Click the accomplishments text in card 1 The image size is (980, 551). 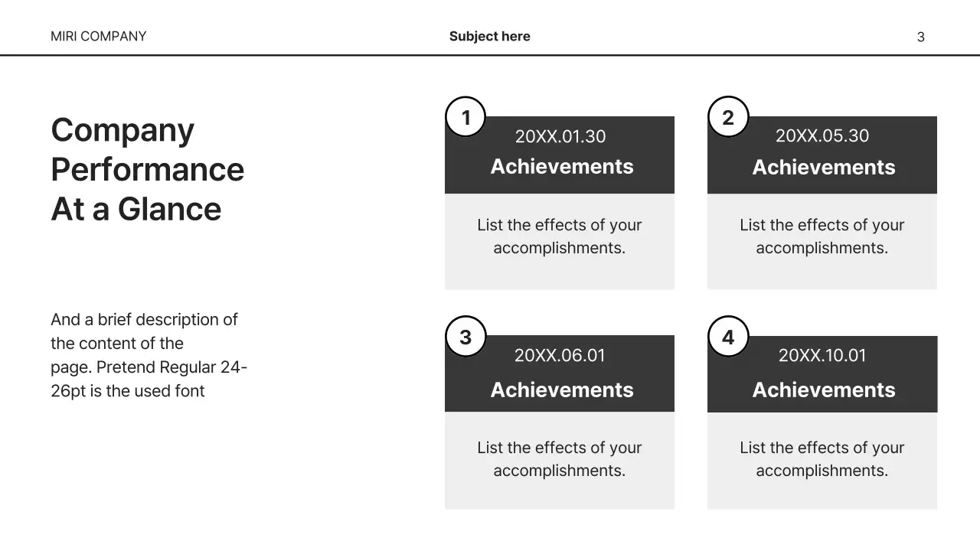tap(559, 236)
